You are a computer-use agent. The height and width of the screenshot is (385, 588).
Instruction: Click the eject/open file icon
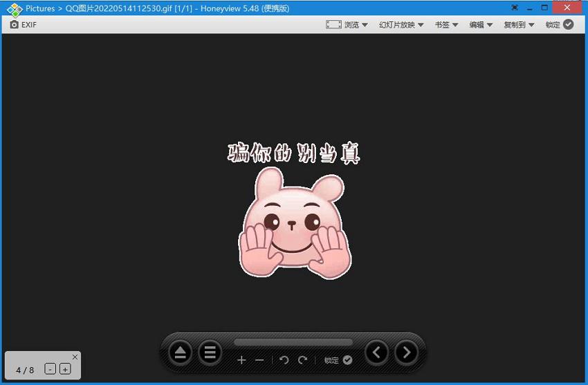click(x=181, y=353)
